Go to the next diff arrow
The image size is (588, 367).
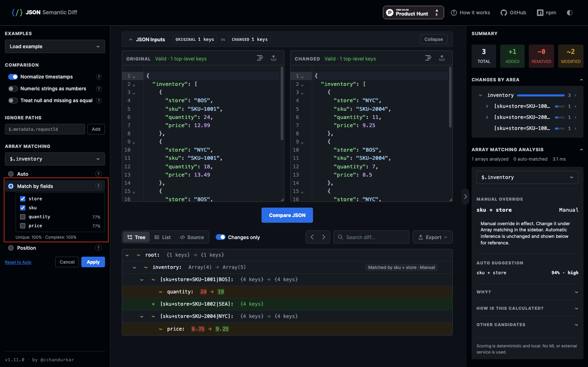(x=324, y=237)
